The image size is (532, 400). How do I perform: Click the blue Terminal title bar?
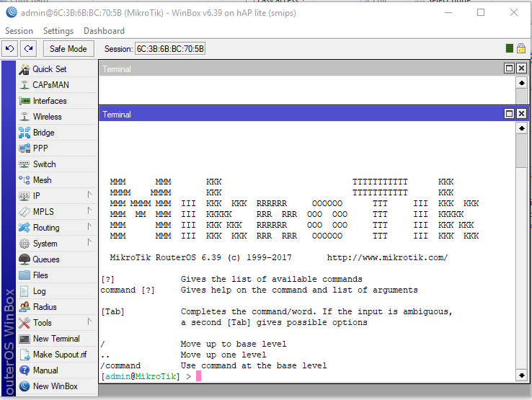(301, 114)
